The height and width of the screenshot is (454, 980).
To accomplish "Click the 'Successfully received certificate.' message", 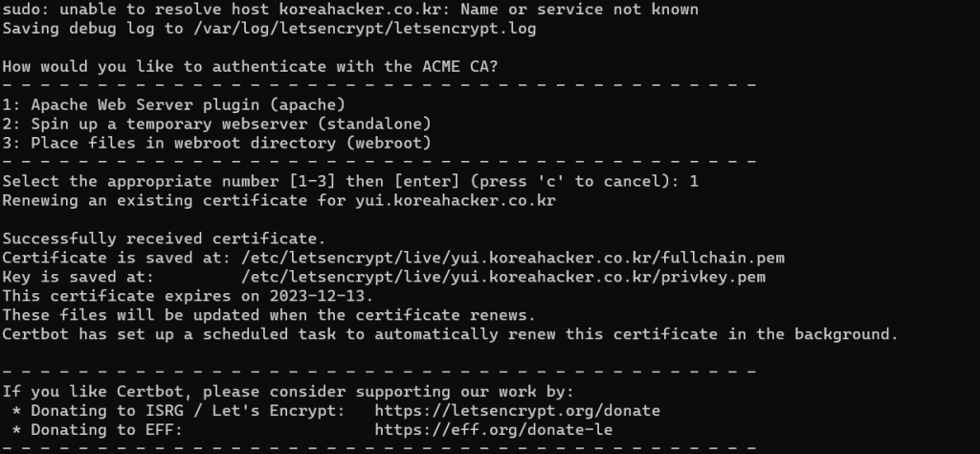I will (165, 238).
